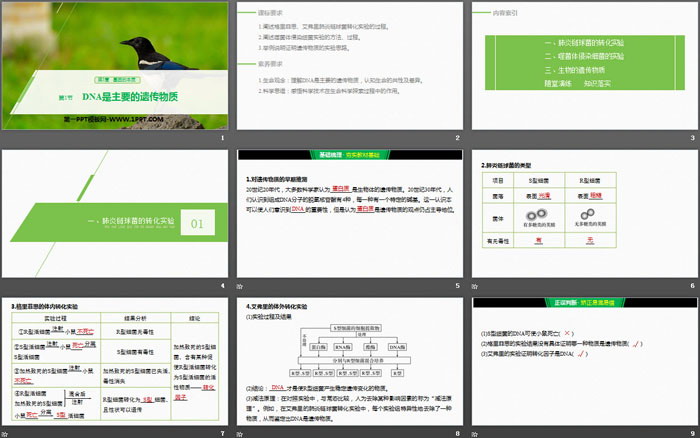Screen dimensions: 700x438
Task: Select slide 9 with the true/false judgment questions
Action: tap(585, 362)
